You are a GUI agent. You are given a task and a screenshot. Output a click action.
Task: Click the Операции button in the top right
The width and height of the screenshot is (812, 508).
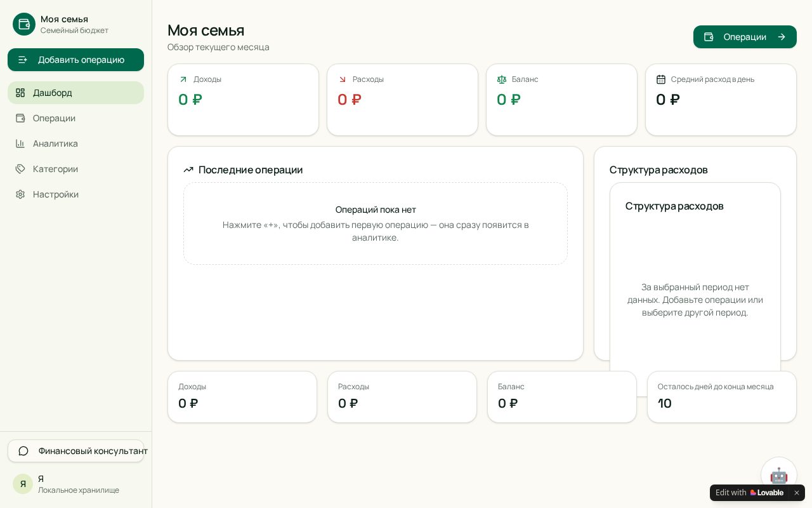point(745,37)
